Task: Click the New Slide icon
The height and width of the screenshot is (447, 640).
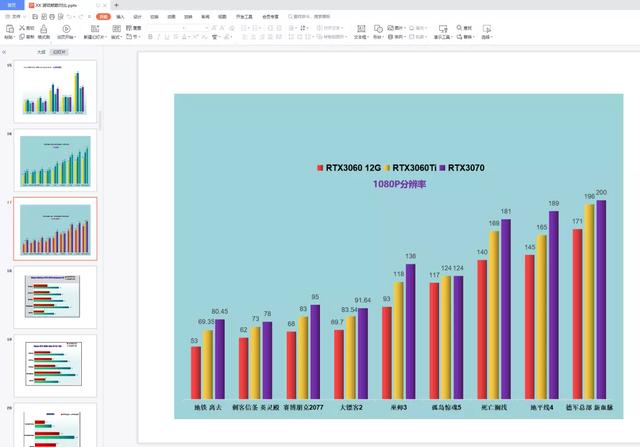Action: point(95,29)
